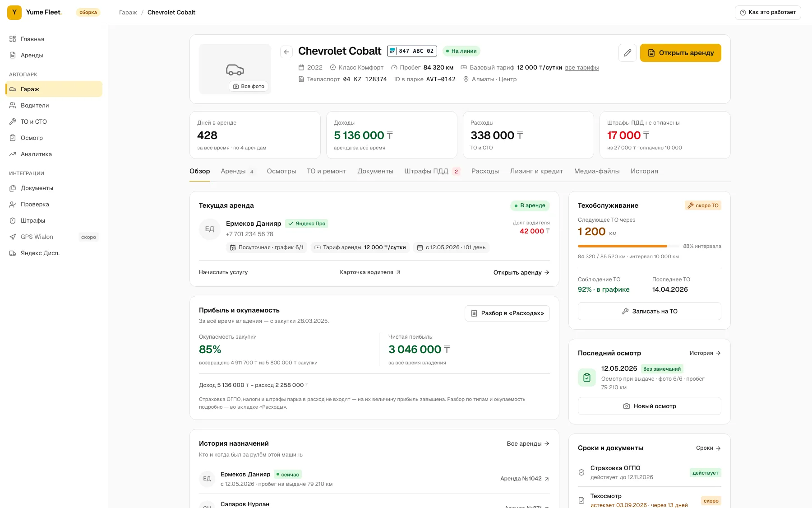This screenshot has height=508, width=812.
Task: Click the Страховка ОГПО row
Action: 650,472
